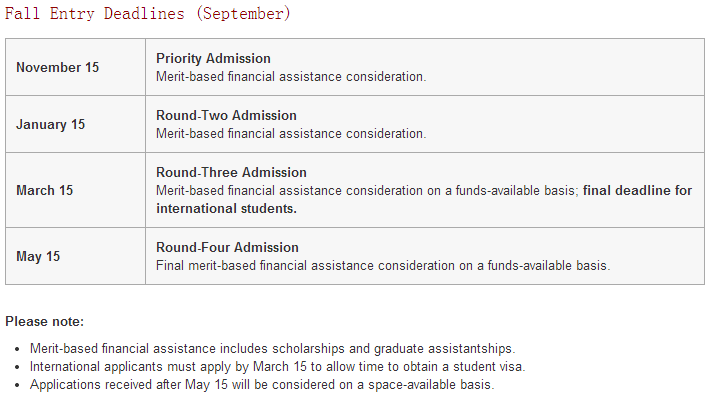Click the note about obtaining a student visa

pyautogui.click(x=277, y=366)
